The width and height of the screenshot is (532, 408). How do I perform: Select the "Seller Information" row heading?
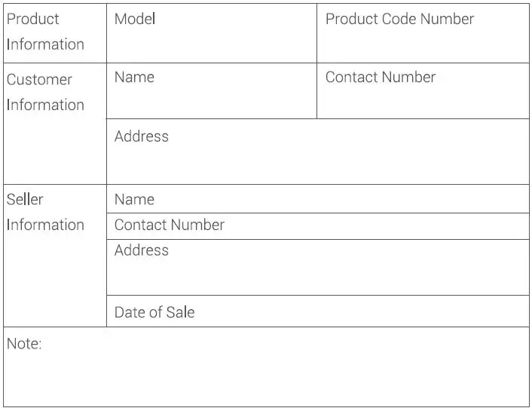click(45, 212)
